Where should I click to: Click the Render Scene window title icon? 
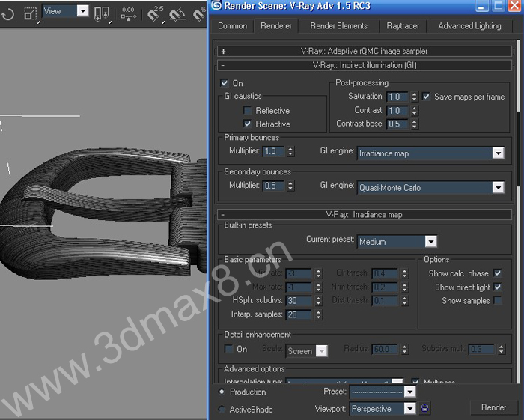216,5
